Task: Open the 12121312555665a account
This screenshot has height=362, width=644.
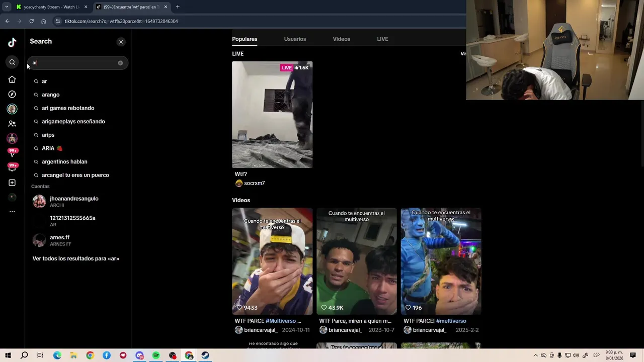Action: pos(78,221)
